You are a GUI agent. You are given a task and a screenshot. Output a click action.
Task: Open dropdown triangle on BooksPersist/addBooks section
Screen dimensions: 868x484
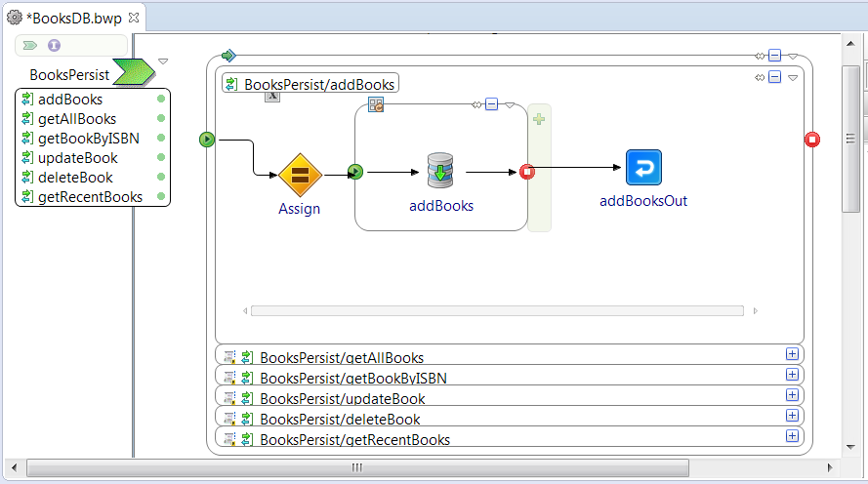pos(793,78)
